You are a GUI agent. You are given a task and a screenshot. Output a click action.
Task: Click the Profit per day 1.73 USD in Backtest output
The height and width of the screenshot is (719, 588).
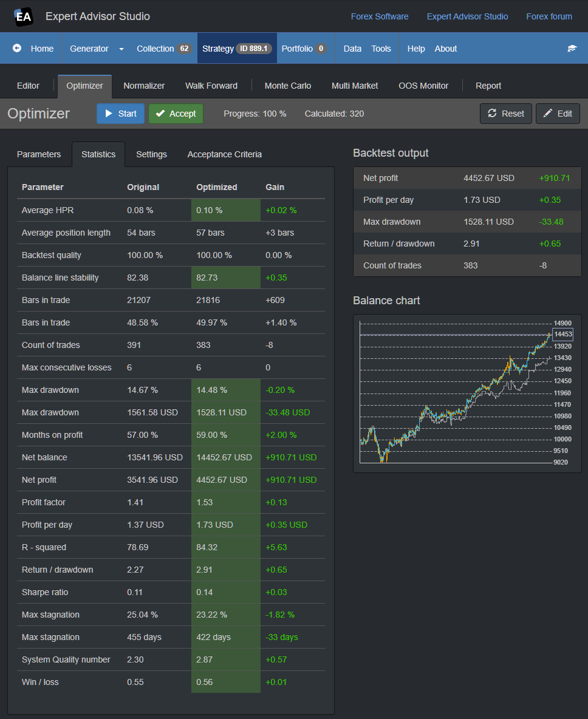[482, 200]
